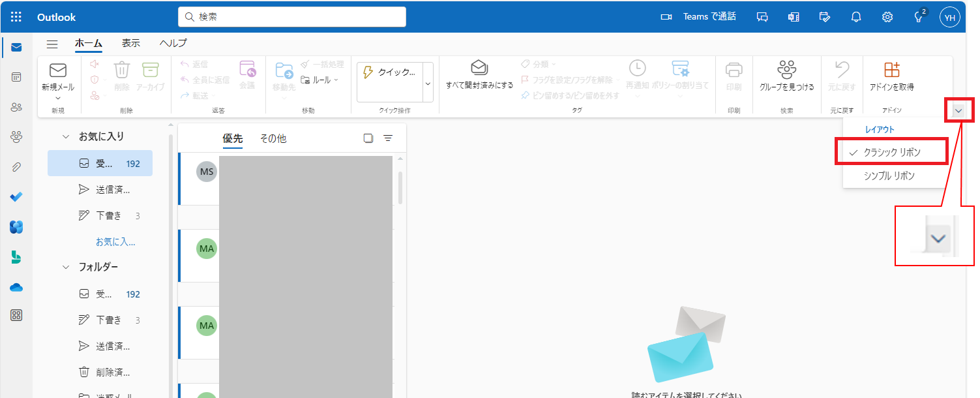Click the 転送 forward button

coord(194,95)
